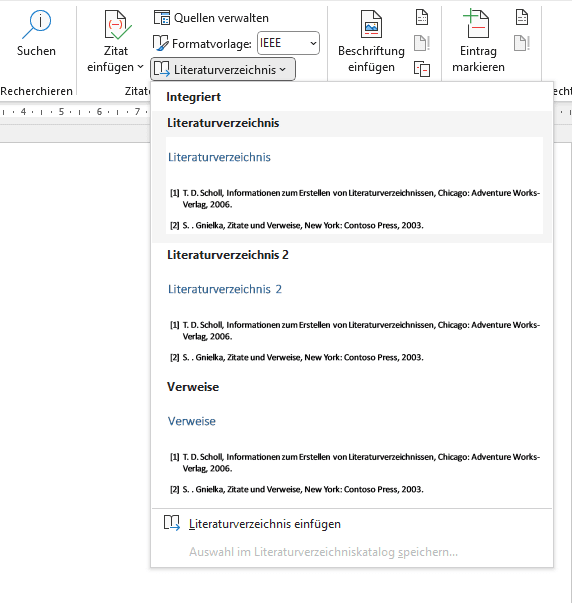572x603 pixels.
Task: Collapse the Literaturverzeichnis dropdown button
Action: (223, 70)
